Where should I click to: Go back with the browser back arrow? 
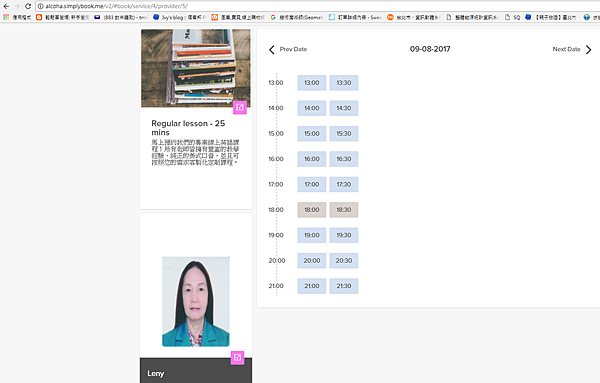pyautogui.click(x=6, y=6)
